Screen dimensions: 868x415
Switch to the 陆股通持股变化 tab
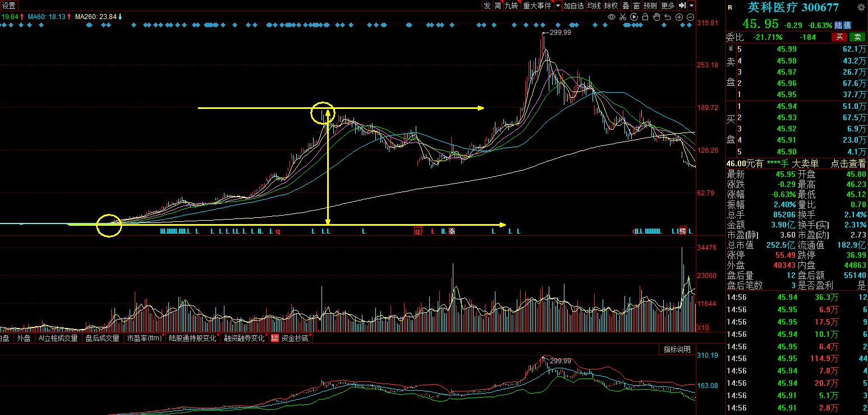(x=192, y=338)
